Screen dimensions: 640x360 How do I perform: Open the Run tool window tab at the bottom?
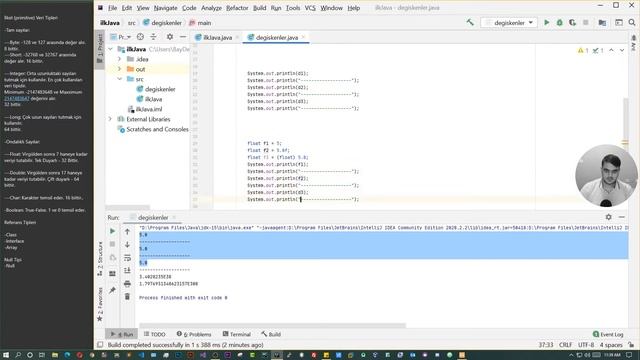[122, 334]
